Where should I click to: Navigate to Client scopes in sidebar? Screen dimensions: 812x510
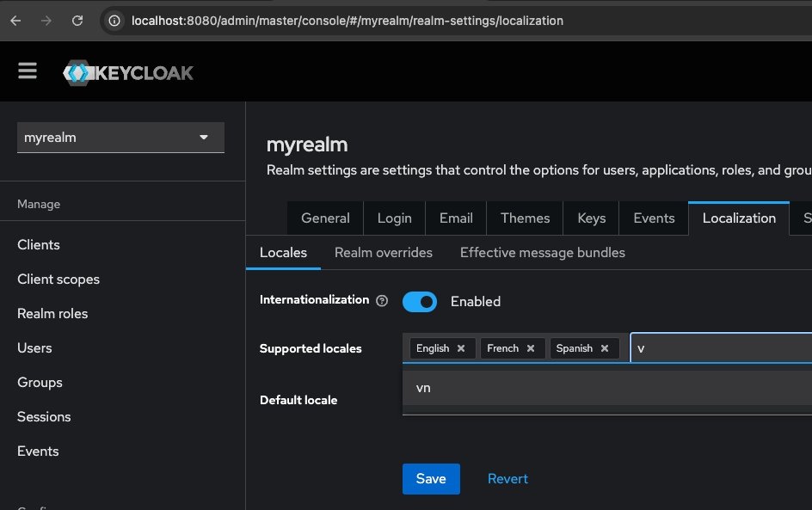click(x=58, y=280)
